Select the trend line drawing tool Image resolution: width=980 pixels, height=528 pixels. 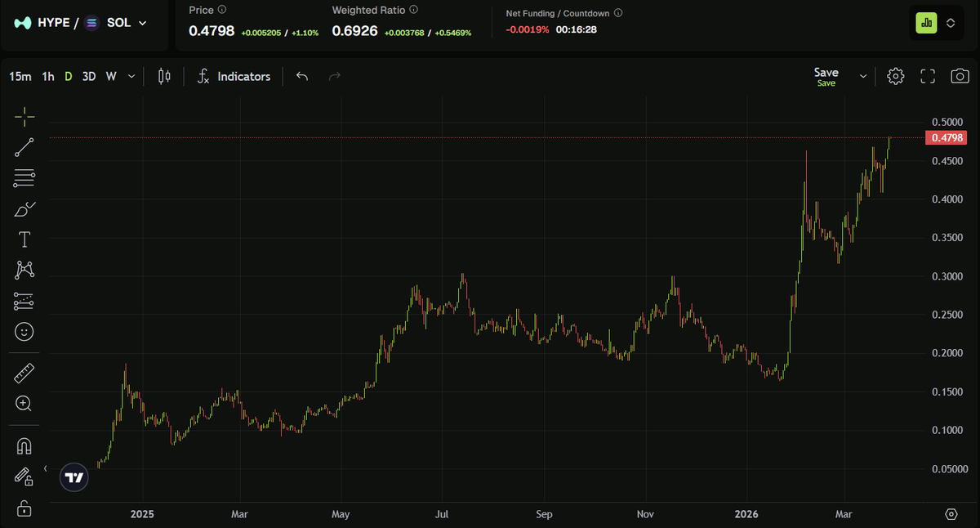[x=24, y=147]
